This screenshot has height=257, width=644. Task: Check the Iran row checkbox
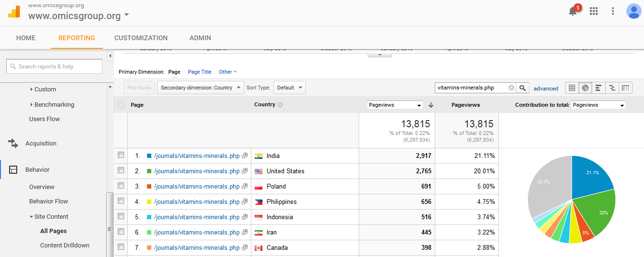coord(121,232)
